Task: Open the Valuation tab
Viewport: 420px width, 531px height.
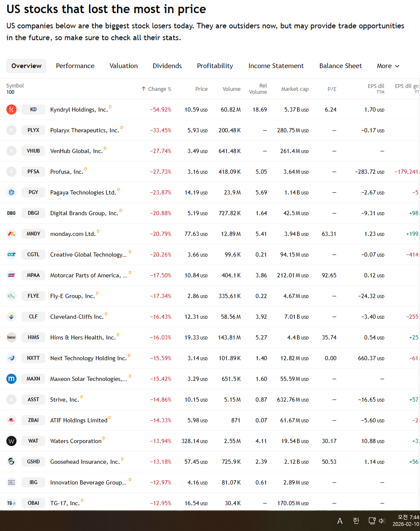Action: [x=123, y=66]
